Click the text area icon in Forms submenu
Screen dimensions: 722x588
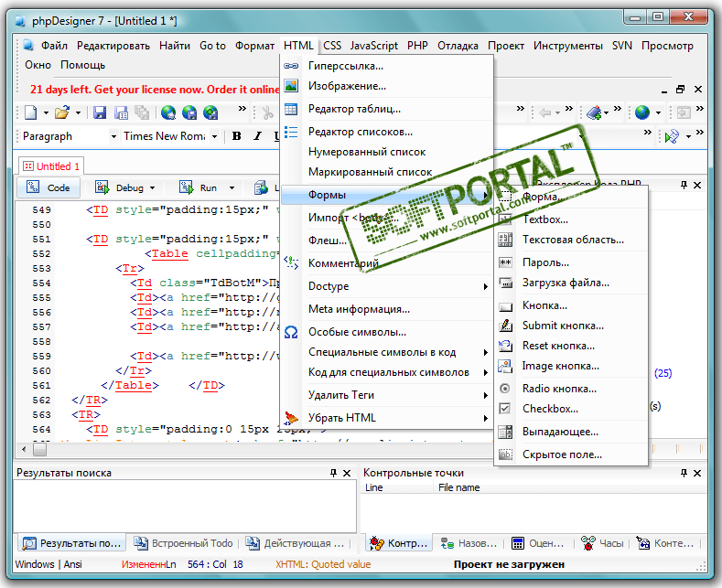(505, 240)
